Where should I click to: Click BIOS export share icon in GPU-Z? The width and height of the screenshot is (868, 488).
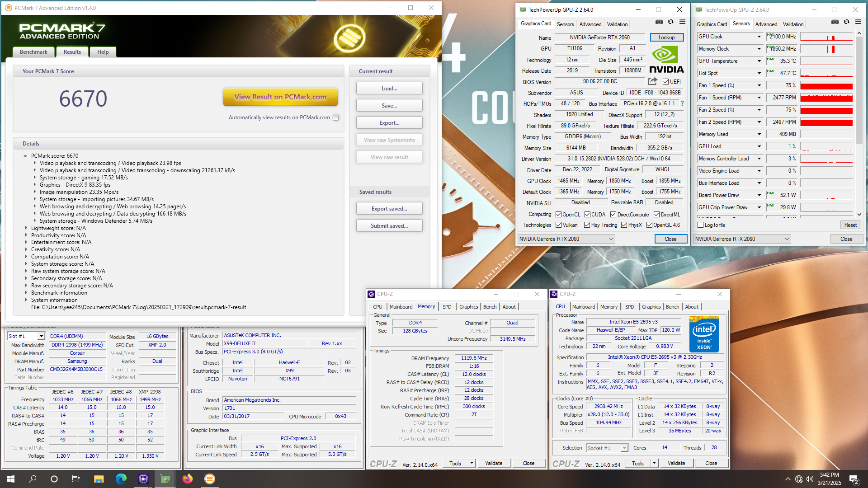coord(652,81)
